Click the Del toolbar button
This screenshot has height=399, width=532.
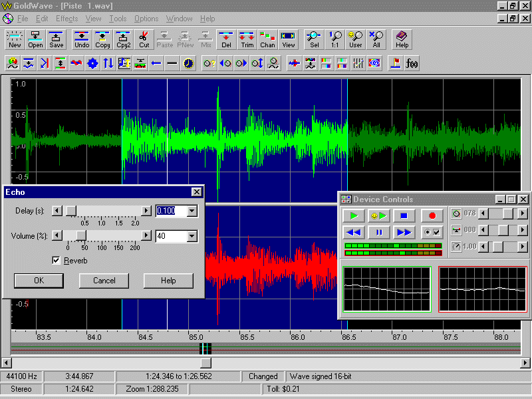click(226, 40)
